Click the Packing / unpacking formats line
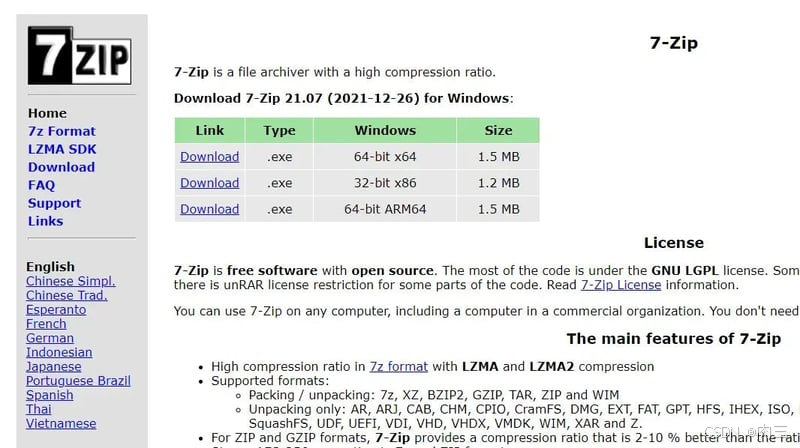 point(434,395)
